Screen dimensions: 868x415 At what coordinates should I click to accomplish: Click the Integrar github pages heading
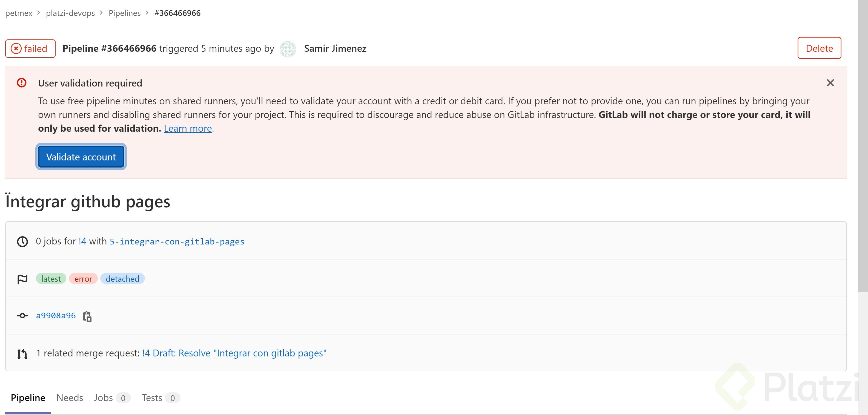88,202
